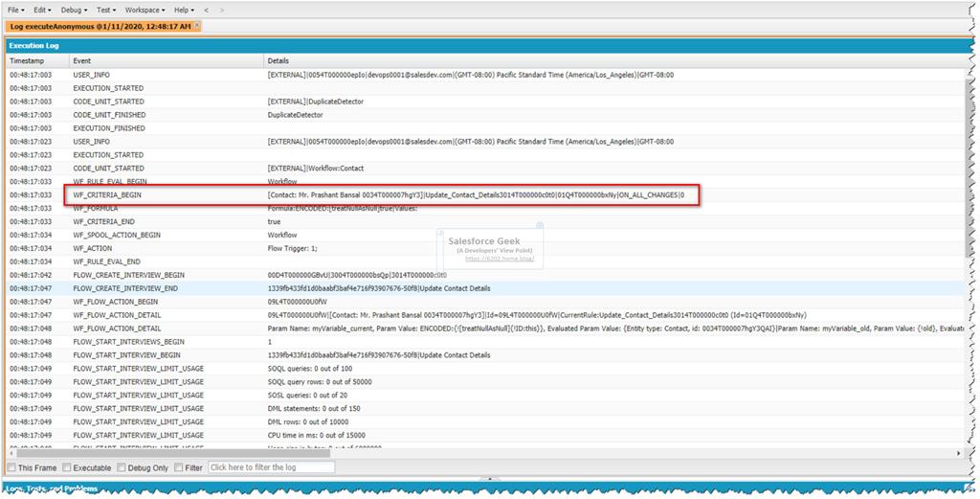980x499 pixels.
Task: Open the Help menu
Action: [184, 10]
